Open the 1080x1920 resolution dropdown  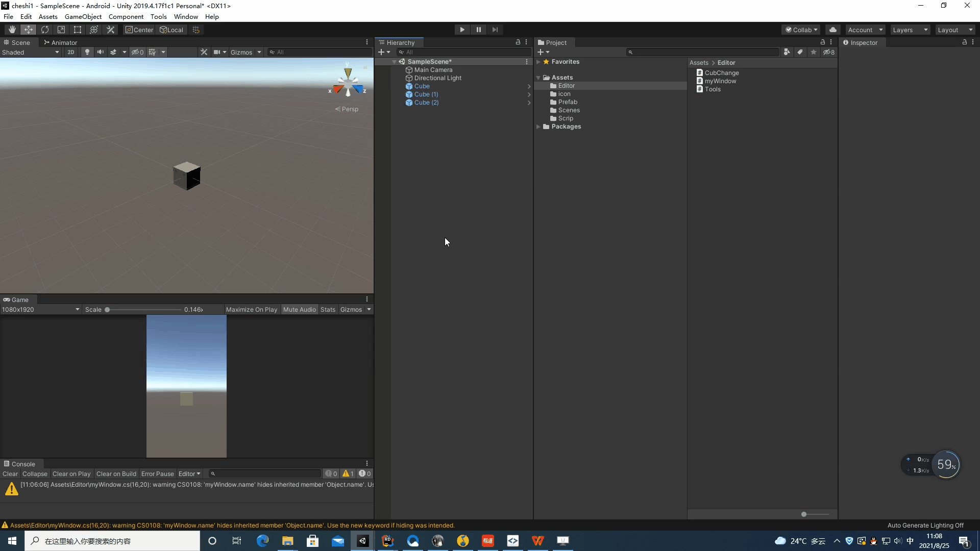tap(41, 309)
